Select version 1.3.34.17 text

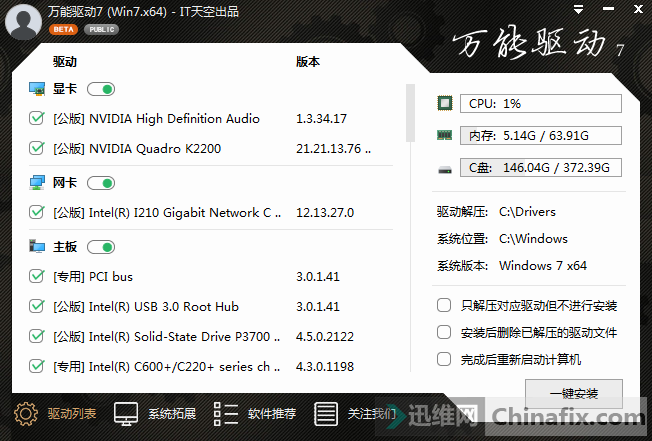(321, 119)
